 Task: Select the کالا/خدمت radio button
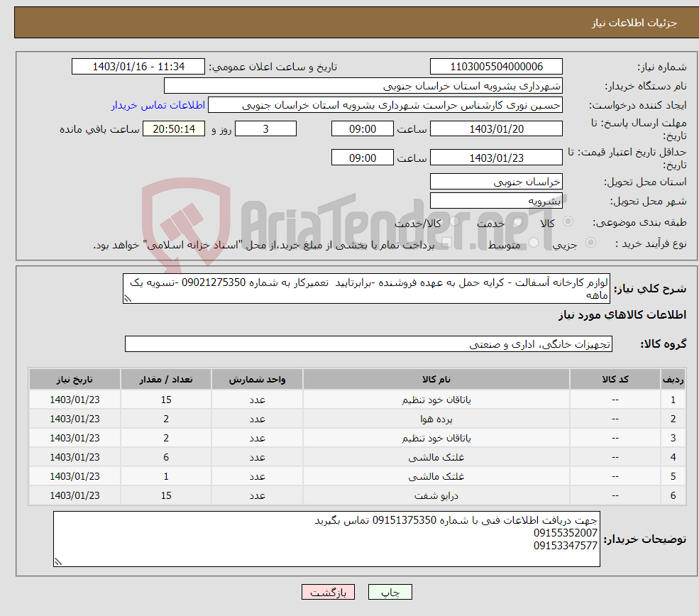[454, 221]
